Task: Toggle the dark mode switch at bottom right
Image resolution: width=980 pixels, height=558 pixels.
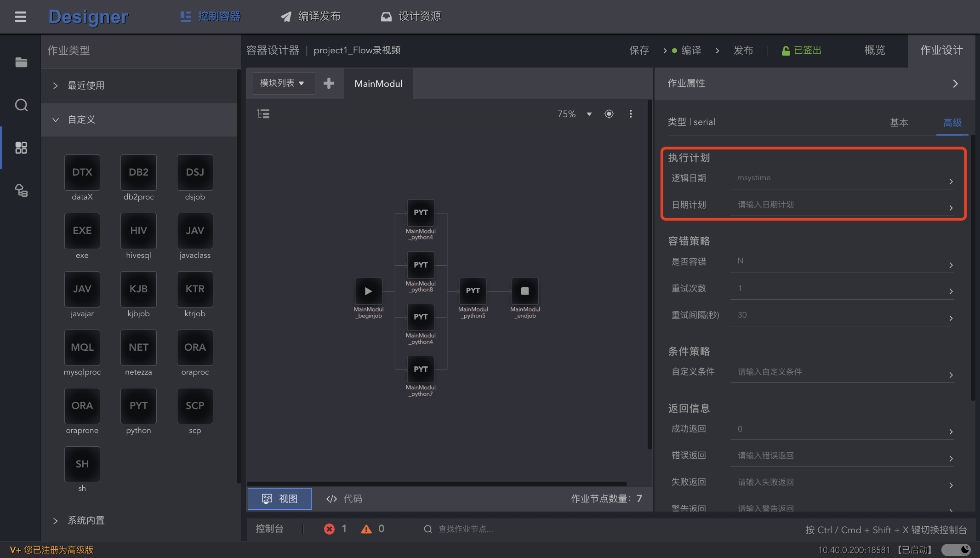Action: (x=956, y=550)
